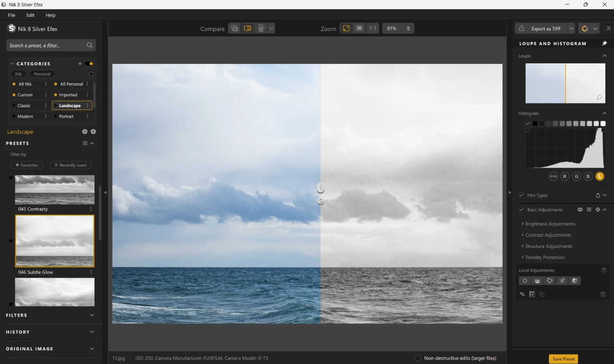Image resolution: width=614 pixels, height=364 pixels.
Task: Select the Luminosity channel button under histogram
Action: pyautogui.click(x=600, y=176)
